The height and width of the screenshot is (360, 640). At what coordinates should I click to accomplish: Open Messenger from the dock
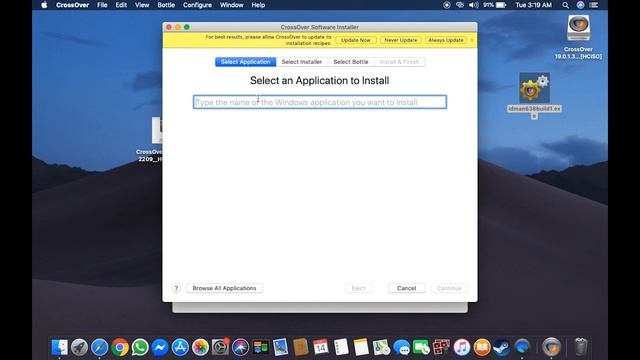tap(160, 347)
